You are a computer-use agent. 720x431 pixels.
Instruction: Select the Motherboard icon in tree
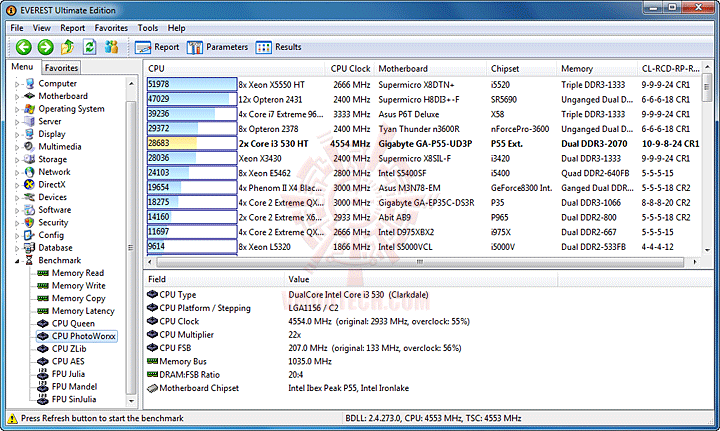(30, 96)
